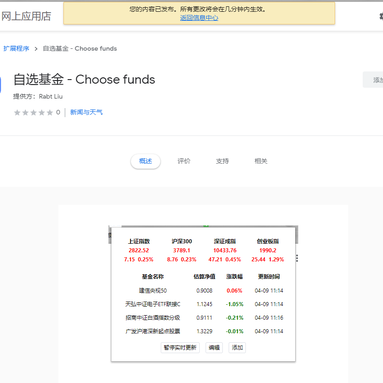This screenshot has height=383, width=383.
Task: Switch to the 概述 tab
Action: pyautogui.click(x=145, y=161)
